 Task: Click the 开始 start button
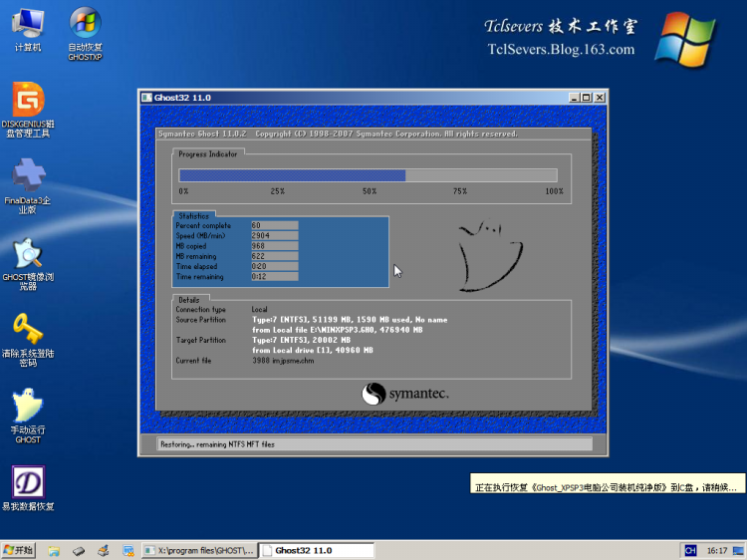click(x=18, y=550)
